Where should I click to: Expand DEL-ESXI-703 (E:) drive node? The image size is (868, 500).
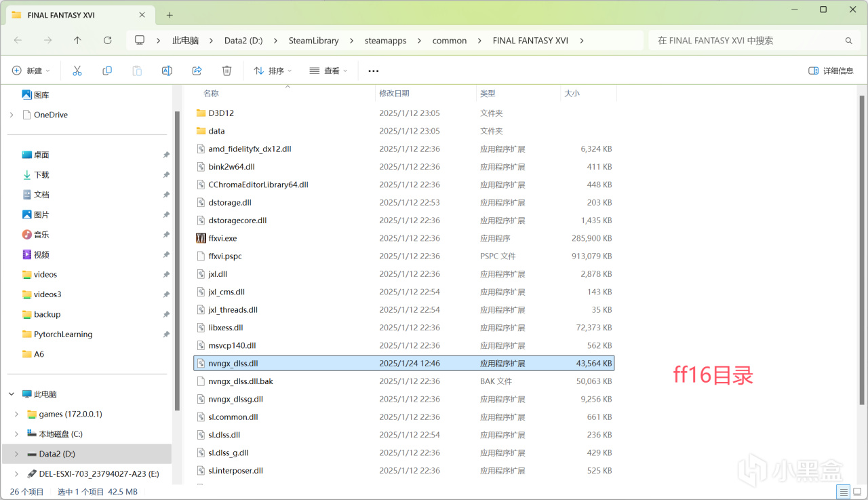(17, 474)
